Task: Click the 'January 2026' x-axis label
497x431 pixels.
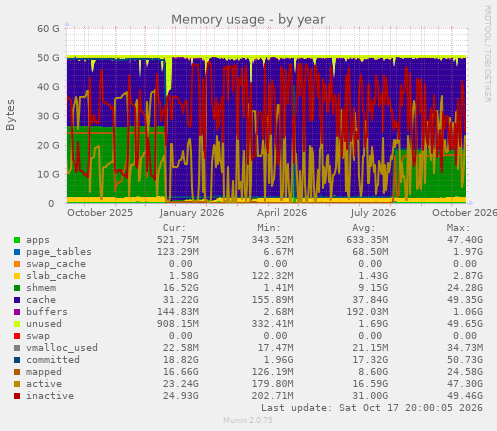Action: pos(192,213)
